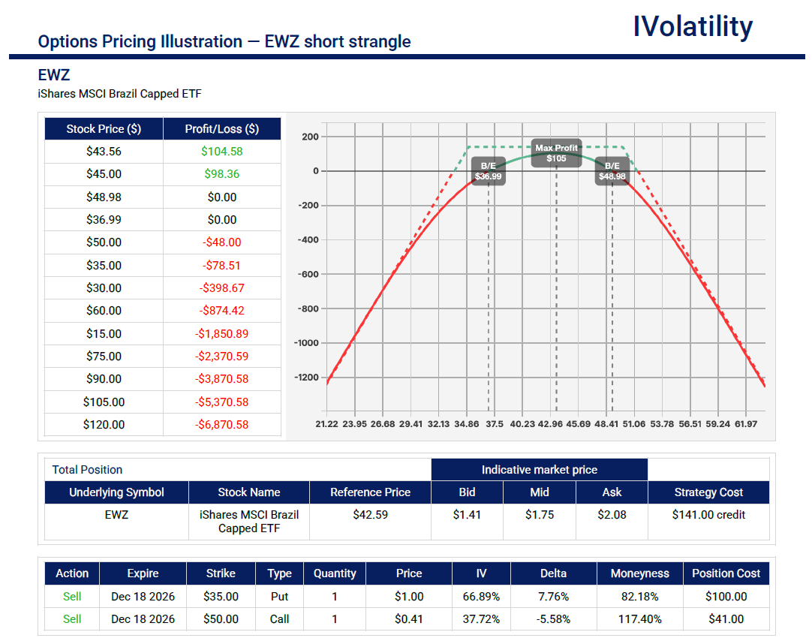Viewport: 812px width, 644px height.
Task: Select the $0.41 call price cell
Action: tap(408, 619)
